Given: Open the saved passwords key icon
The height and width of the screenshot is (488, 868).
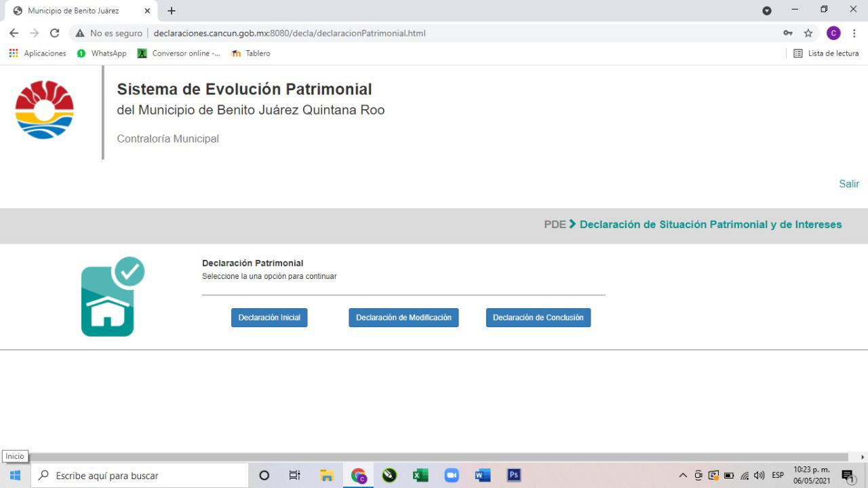Looking at the screenshot, I should pyautogui.click(x=787, y=33).
